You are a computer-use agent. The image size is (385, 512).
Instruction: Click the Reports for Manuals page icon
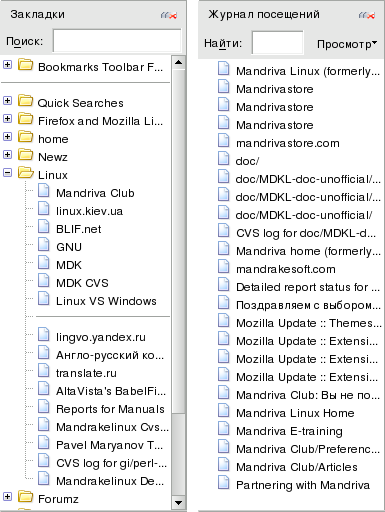click(44, 407)
